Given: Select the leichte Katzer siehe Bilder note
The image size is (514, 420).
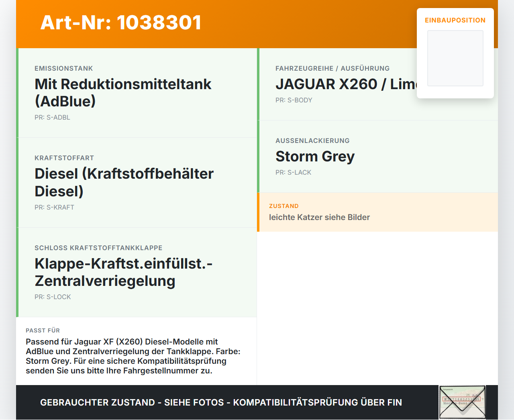Looking at the screenshot, I should click(319, 217).
